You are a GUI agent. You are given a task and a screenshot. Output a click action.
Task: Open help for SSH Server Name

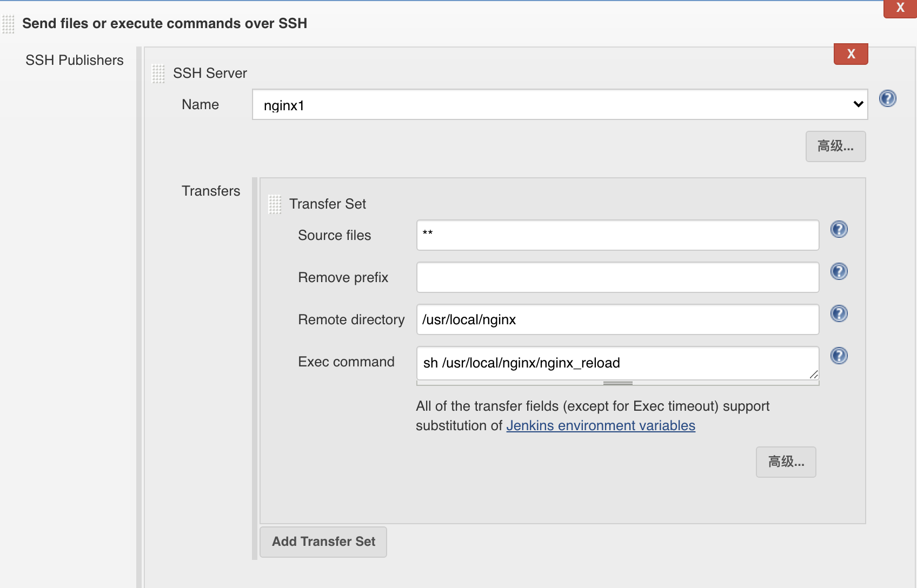(887, 98)
